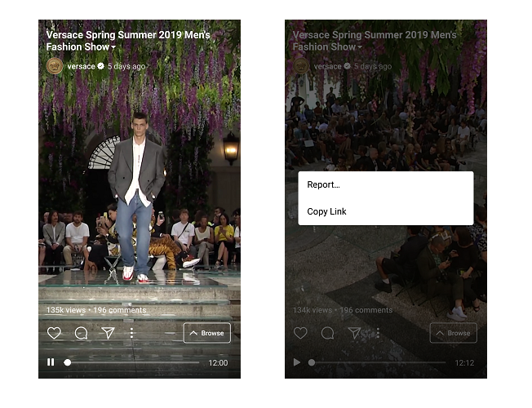Click the comment bubble in the right screen

(327, 333)
